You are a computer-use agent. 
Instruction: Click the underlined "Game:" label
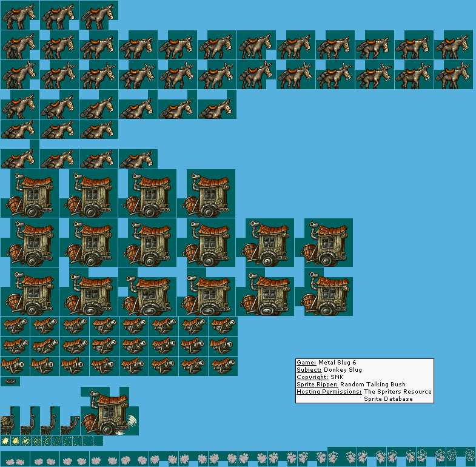click(306, 363)
